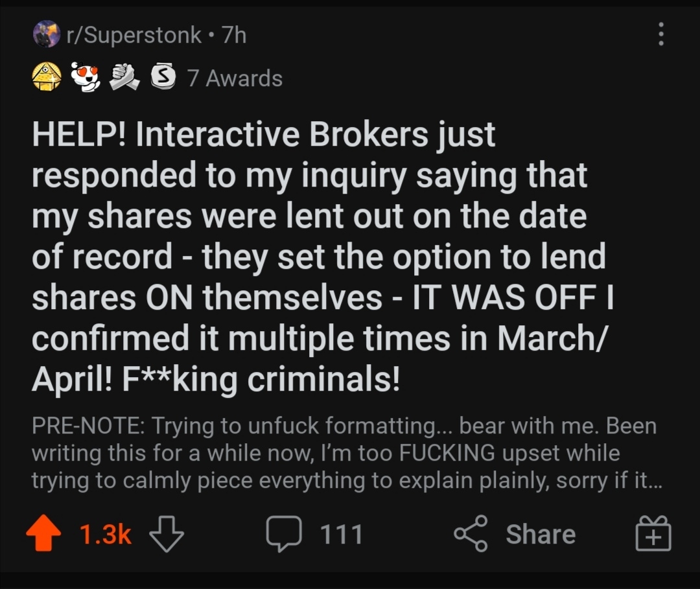
Task: Open the r/Superstonk subreddit link
Action: click(x=134, y=35)
